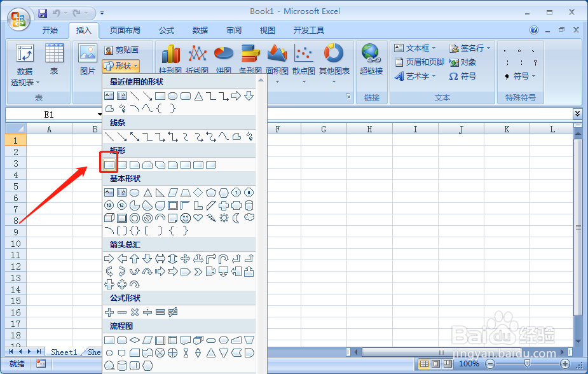The width and height of the screenshot is (588, 374).
Task: Click the Office button logo
Action: [18, 20]
